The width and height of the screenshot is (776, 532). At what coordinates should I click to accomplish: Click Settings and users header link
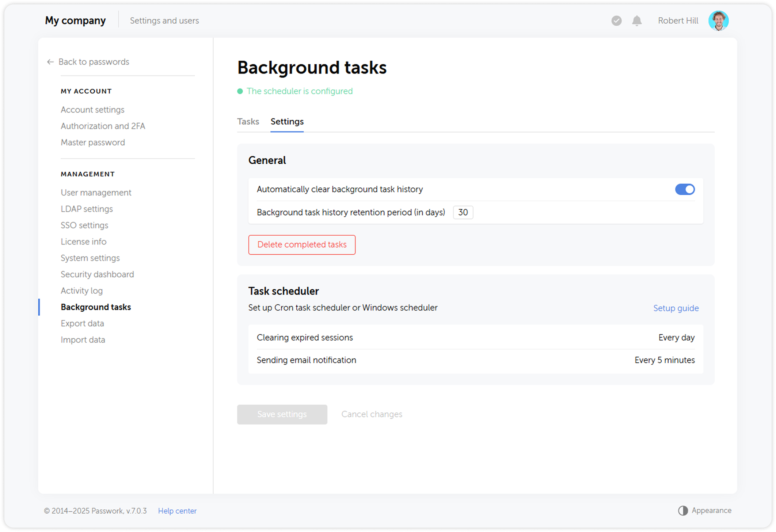[164, 21]
